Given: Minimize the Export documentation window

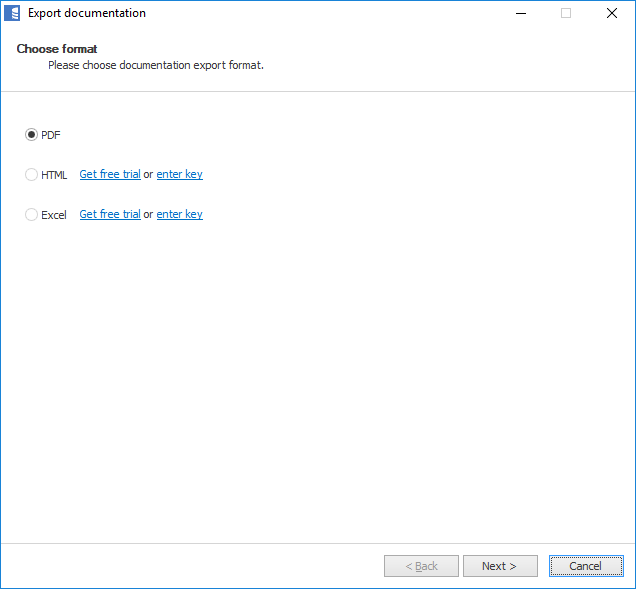Looking at the screenshot, I should coord(521,14).
